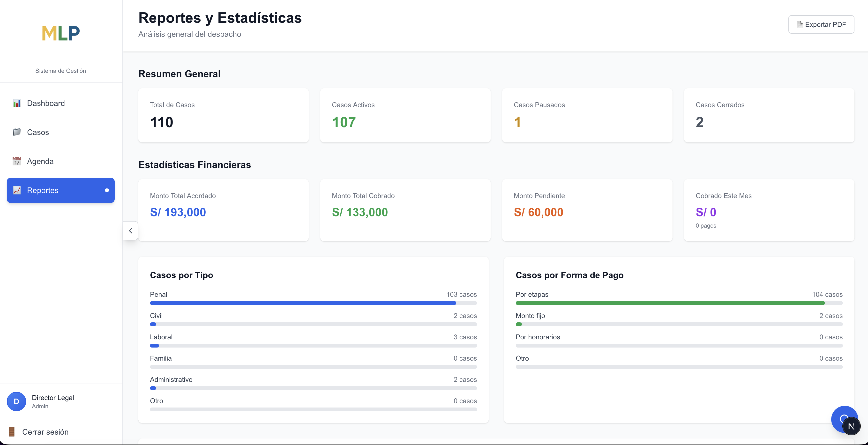Viewport: 868px width, 445px height.
Task: Click Cerrar sesión to log out
Action: pos(45,431)
